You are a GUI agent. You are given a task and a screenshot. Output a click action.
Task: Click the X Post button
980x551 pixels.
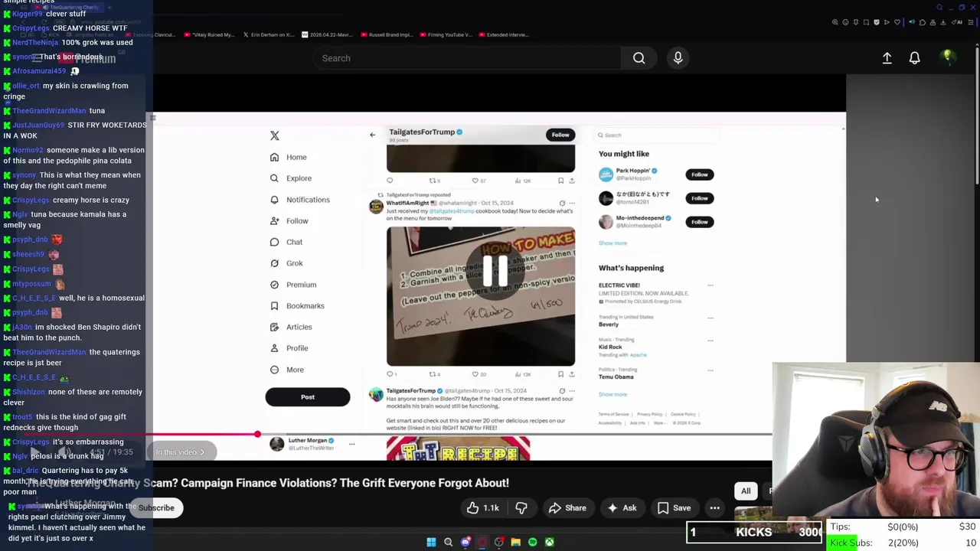[308, 397]
